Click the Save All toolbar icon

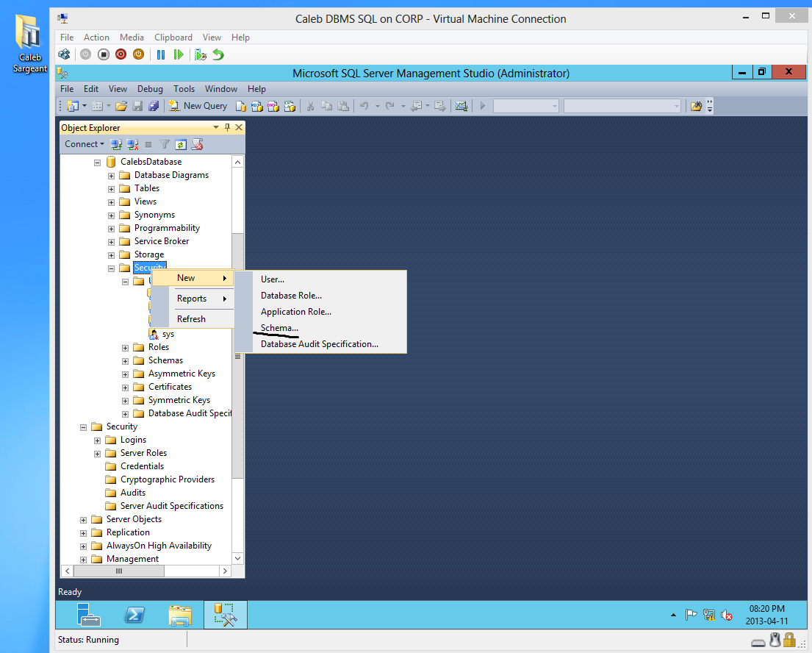point(154,106)
